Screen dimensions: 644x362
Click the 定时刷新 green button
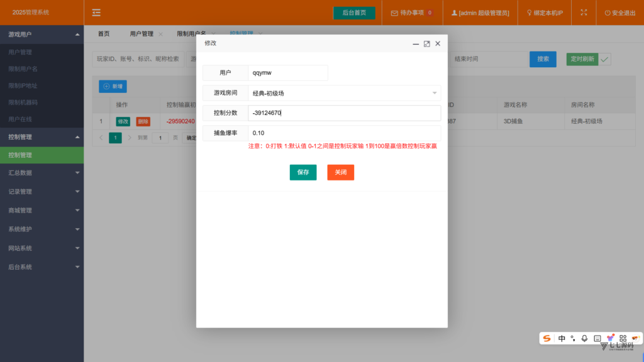[x=582, y=59]
